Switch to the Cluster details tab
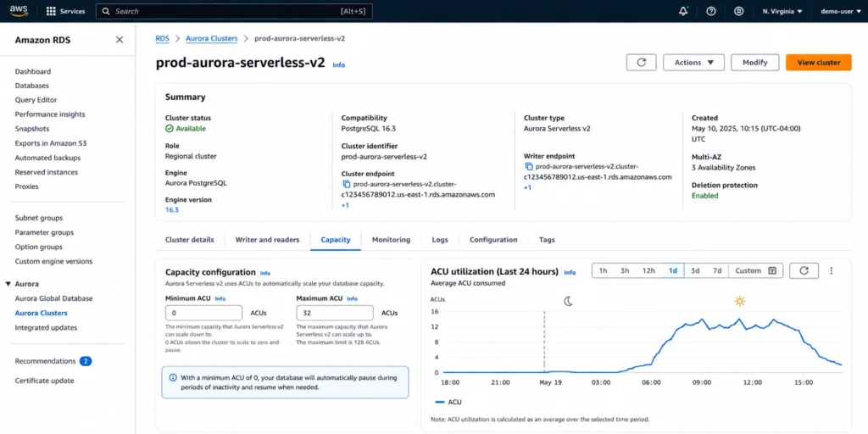868x434 pixels. (x=189, y=240)
